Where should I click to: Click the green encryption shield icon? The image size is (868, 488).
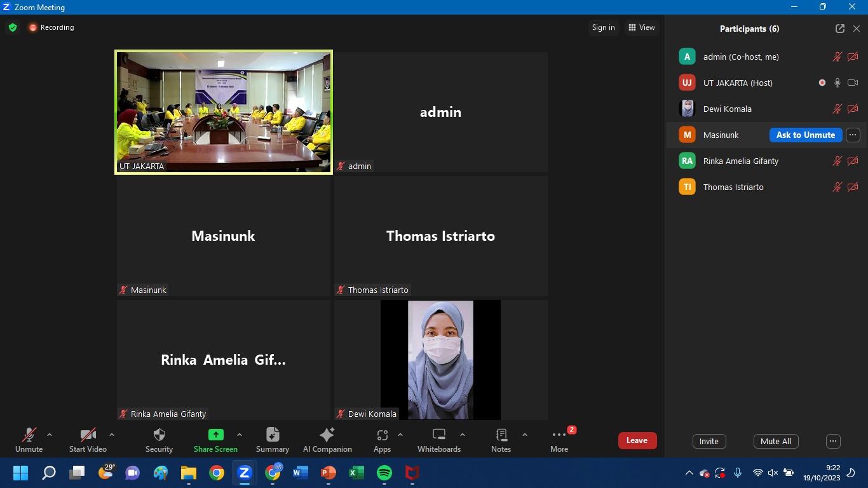coord(13,27)
